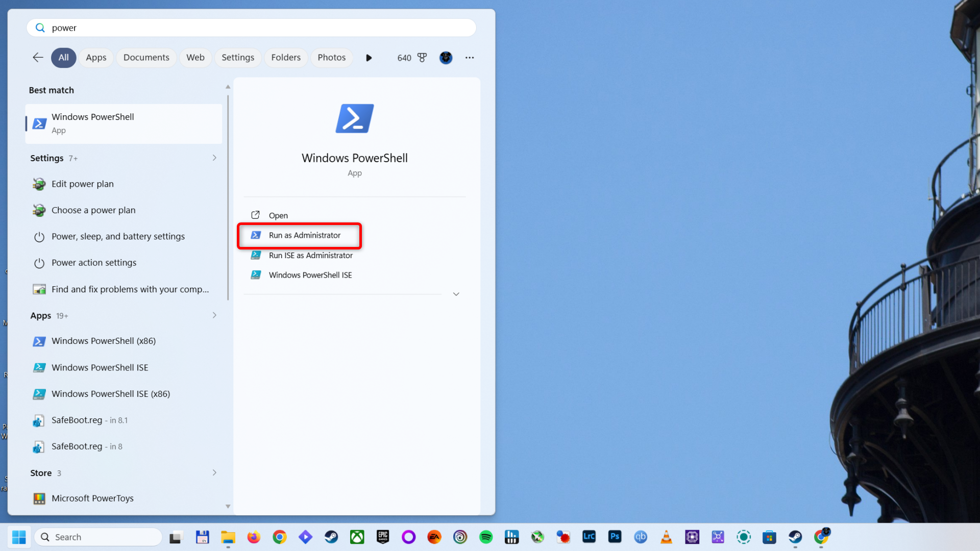Screen dimensions: 980x551
Task: Open Microsoft PowerToys store result
Action: (x=124, y=498)
